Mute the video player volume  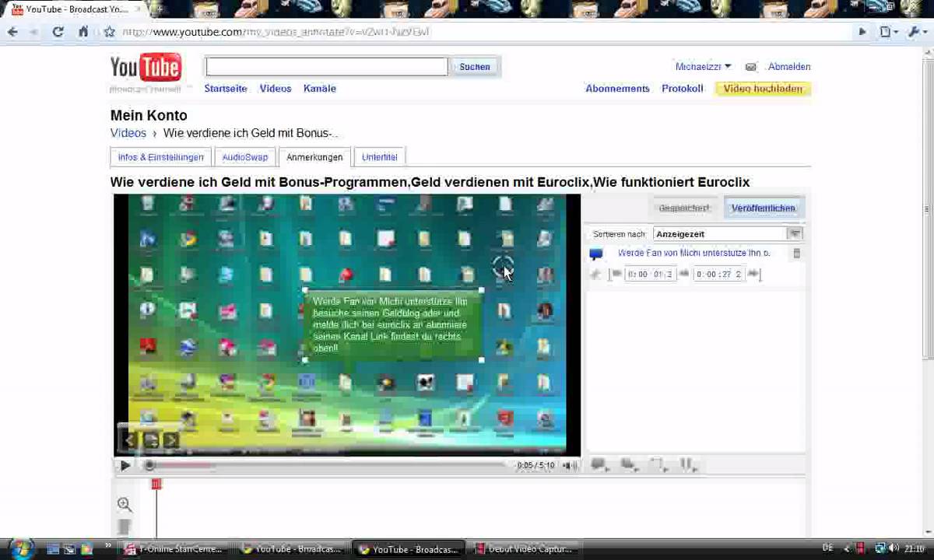570,465
